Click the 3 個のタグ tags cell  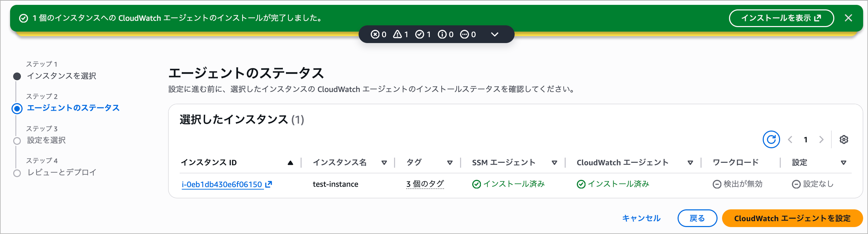point(425,184)
